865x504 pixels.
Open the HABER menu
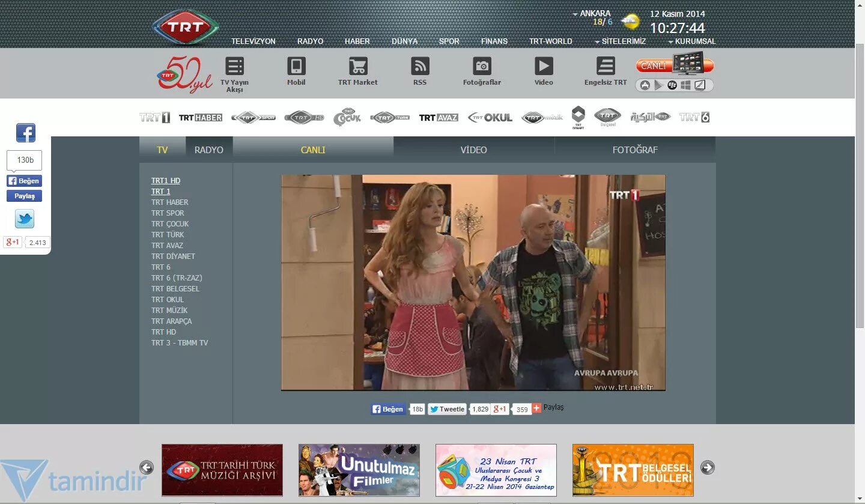357,41
